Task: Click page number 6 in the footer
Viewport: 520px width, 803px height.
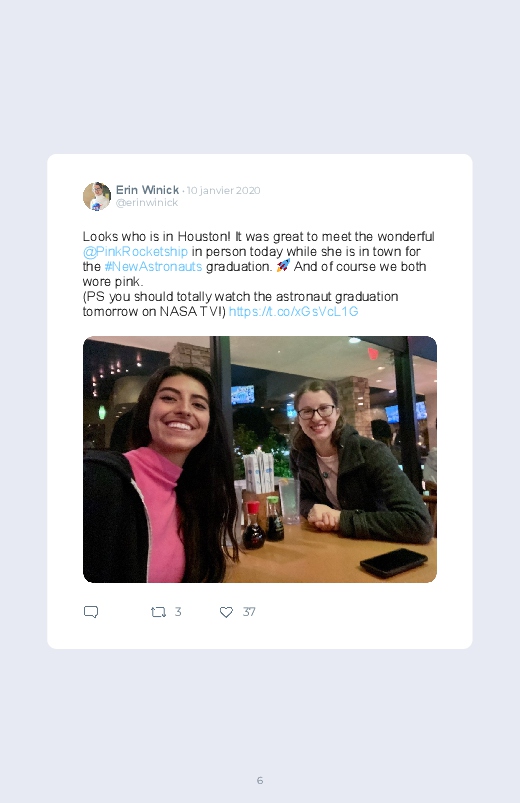Action: [x=260, y=780]
